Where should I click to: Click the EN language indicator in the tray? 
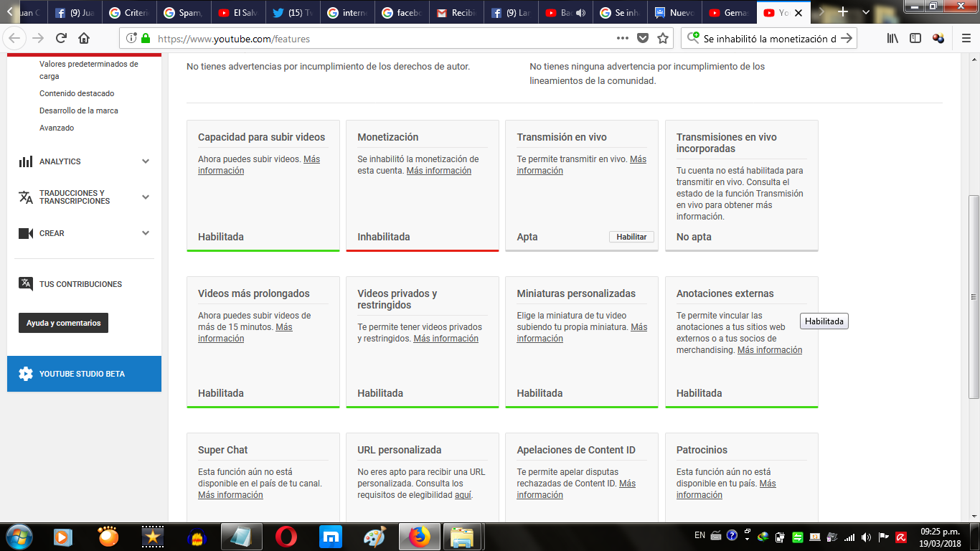click(699, 535)
